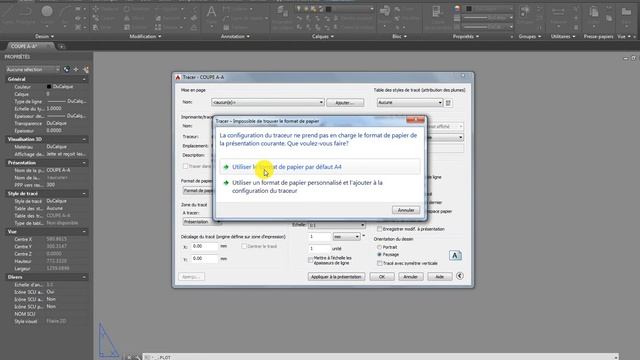Click the Vue panel folder icon
Screen dimensions: 640x360
pos(626,12)
